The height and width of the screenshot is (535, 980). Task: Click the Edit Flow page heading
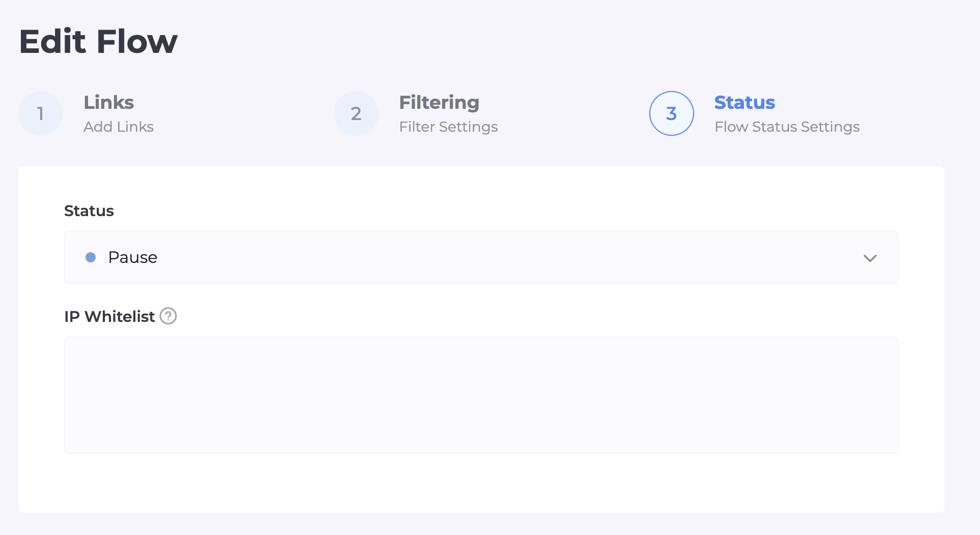98,41
